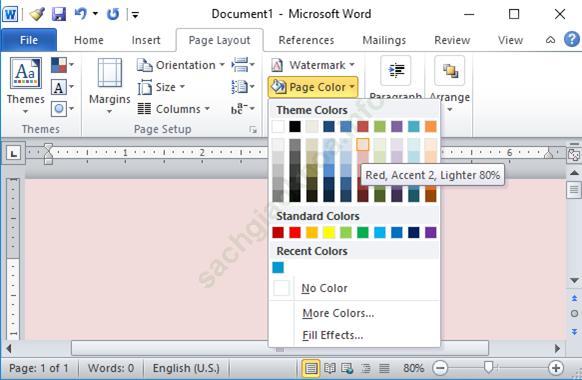Image resolution: width=582 pixels, height=380 pixels.
Task: Open Theme Colors dropdown in Themes group
Action: pyautogui.click(x=62, y=65)
